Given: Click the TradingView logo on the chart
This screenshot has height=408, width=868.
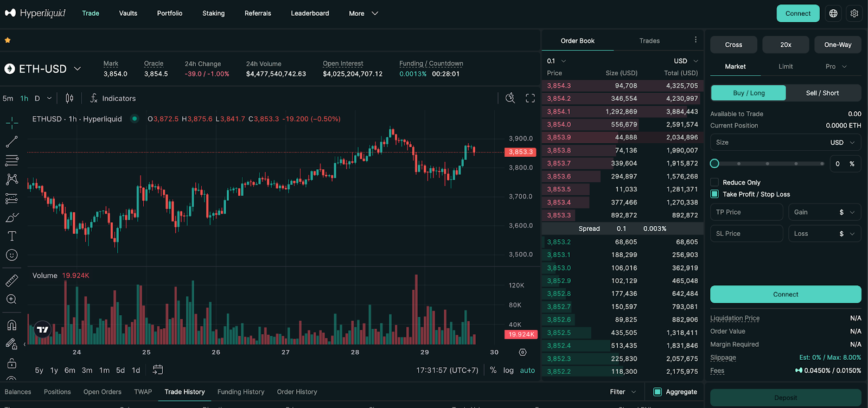Looking at the screenshot, I should [x=42, y=329].
